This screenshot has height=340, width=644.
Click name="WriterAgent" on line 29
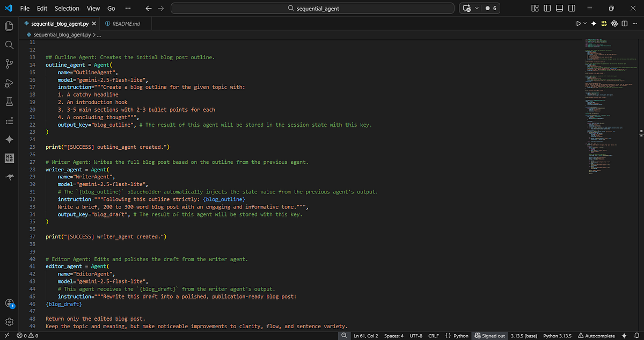(x=86, y=176)
